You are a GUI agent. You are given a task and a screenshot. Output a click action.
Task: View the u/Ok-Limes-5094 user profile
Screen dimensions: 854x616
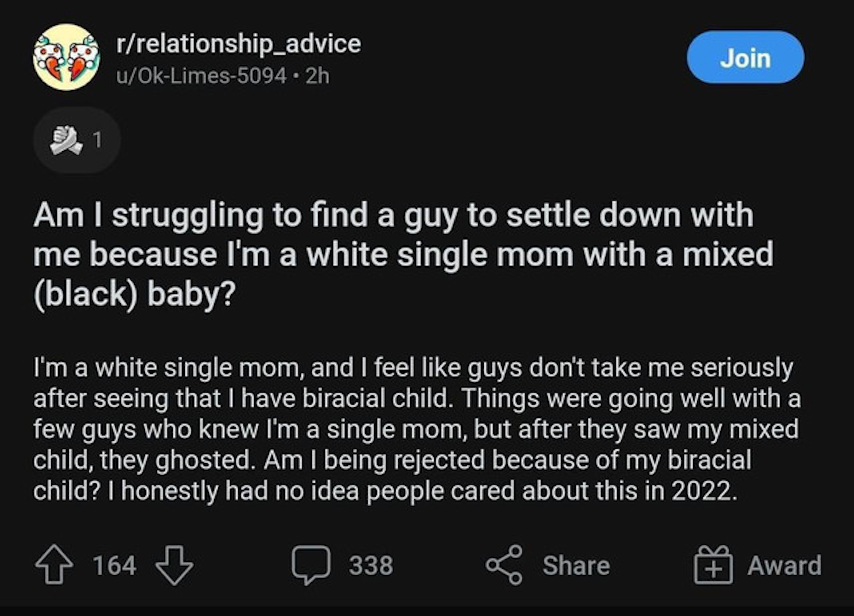pyautogui.click(x=201, y=76)
